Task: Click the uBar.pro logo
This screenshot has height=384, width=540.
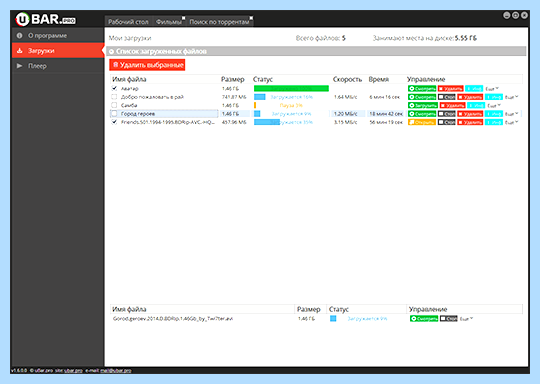Action: pyautogui.click(x=45, y=19)
